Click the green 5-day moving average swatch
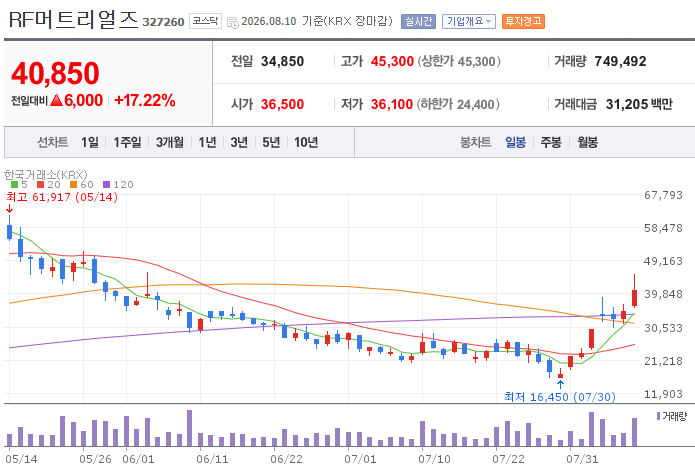 (x=14, y=184)
